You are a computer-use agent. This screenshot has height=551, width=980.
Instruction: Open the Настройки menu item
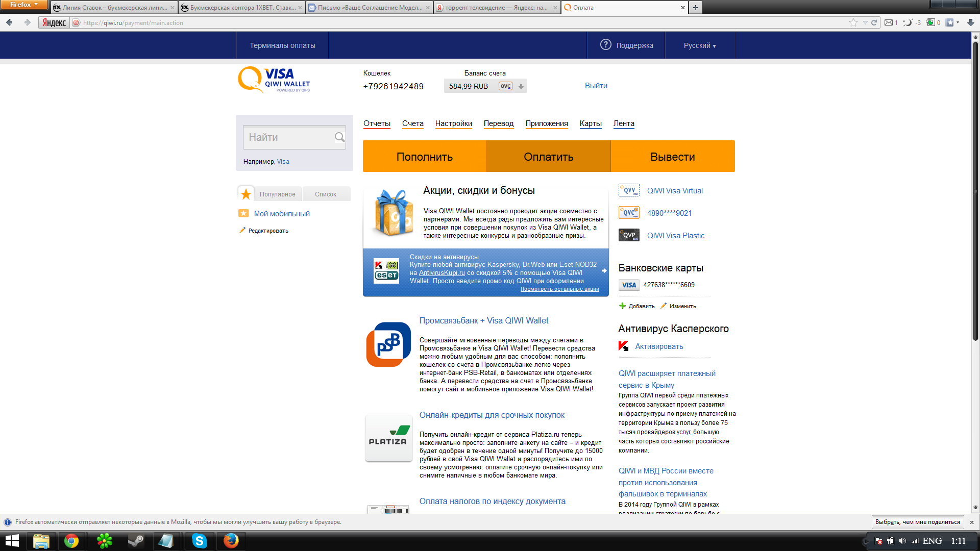click(x=453, y=123)
